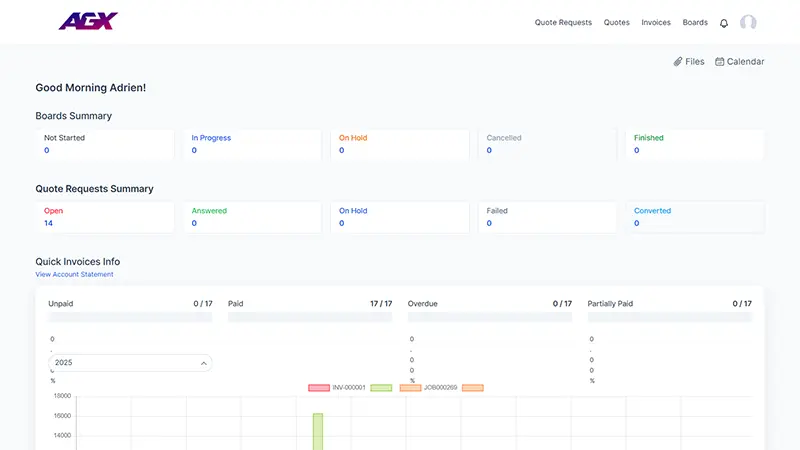800x450 pixels.
Task: Click the AGX logo
Action: point(88,21)
